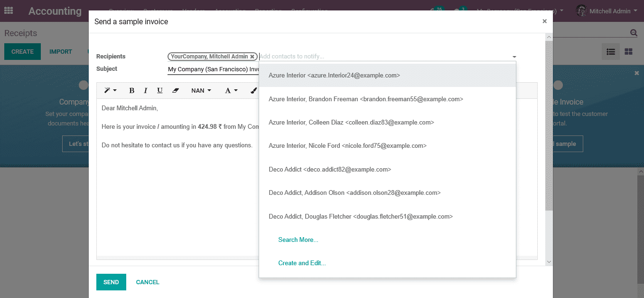Image resolution: width=644 pixels, height=298 pixels.
Task: Click the search magnifier icon
Action: point(634,33)
